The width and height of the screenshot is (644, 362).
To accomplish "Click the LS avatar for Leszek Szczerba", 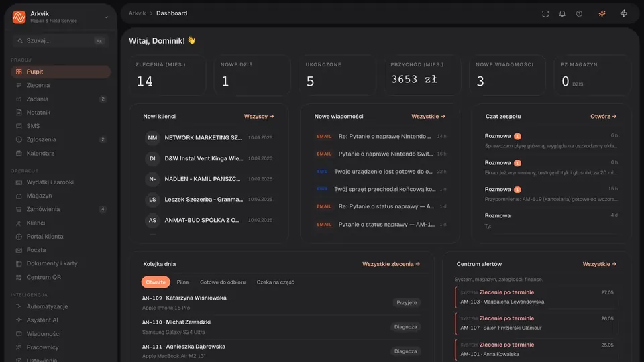I will coord(152,200).
